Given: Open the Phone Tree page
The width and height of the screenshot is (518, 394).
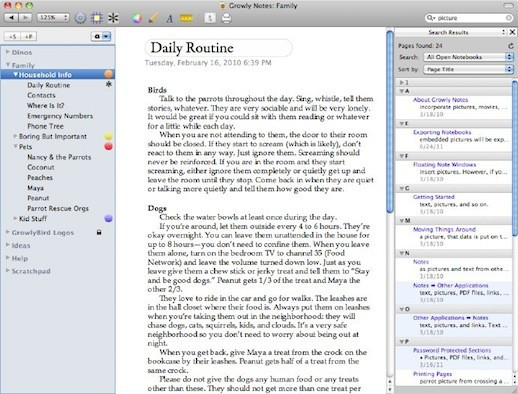Looking at the screenshot, I should coord(45,126).
